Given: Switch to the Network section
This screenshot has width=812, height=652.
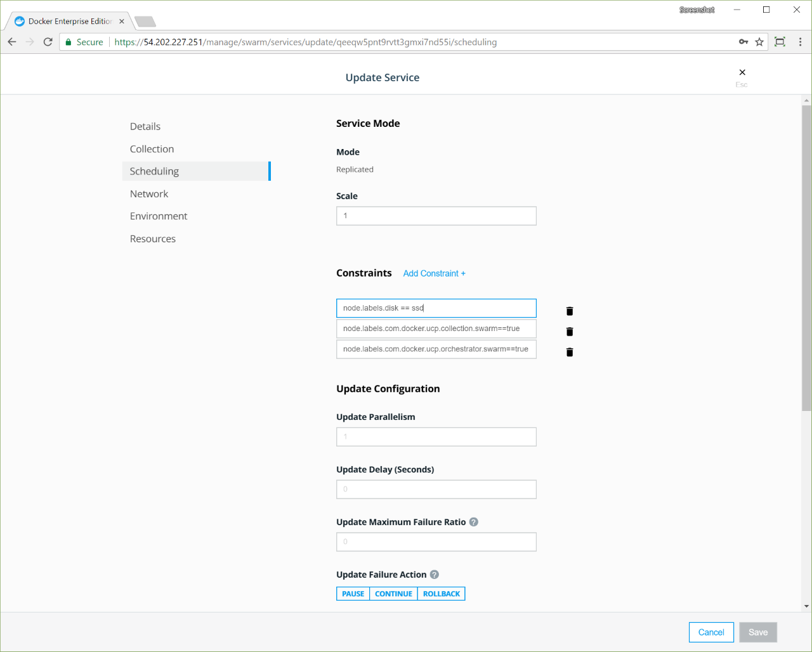Looking at the screenshot, I should (149, 194).
